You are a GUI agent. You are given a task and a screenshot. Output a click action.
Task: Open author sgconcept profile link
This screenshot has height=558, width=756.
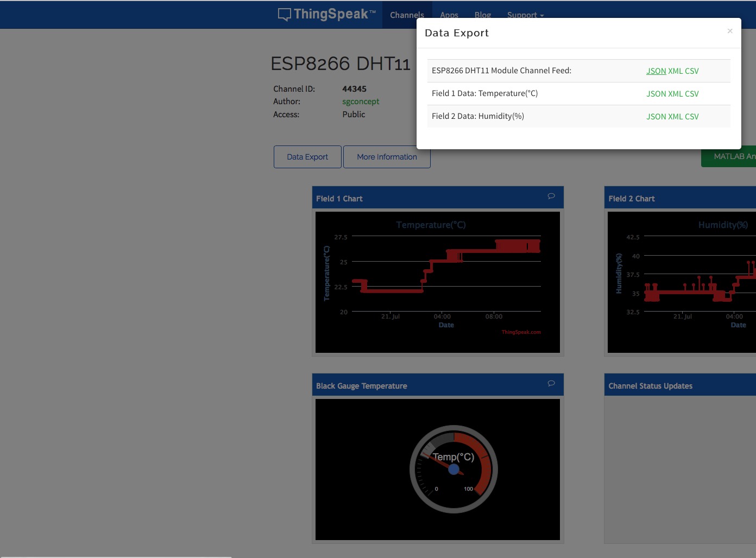[361, 102]
